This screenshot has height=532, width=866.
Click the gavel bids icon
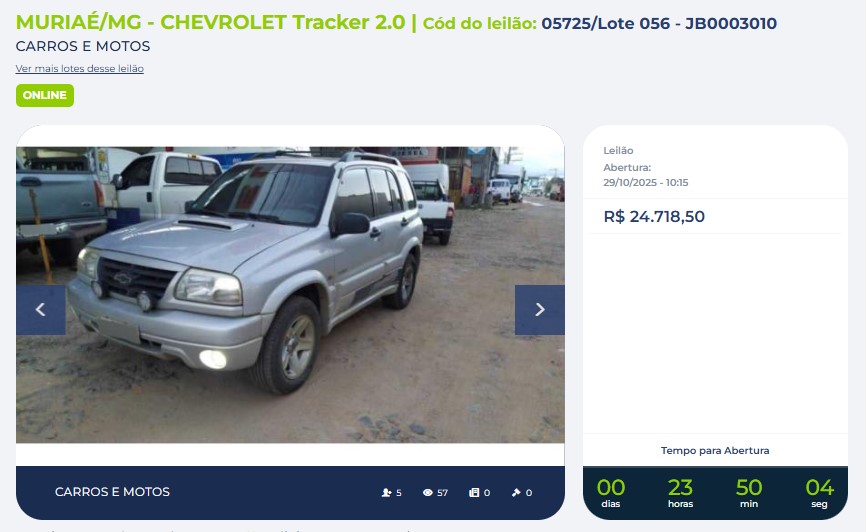coord(516,492)
